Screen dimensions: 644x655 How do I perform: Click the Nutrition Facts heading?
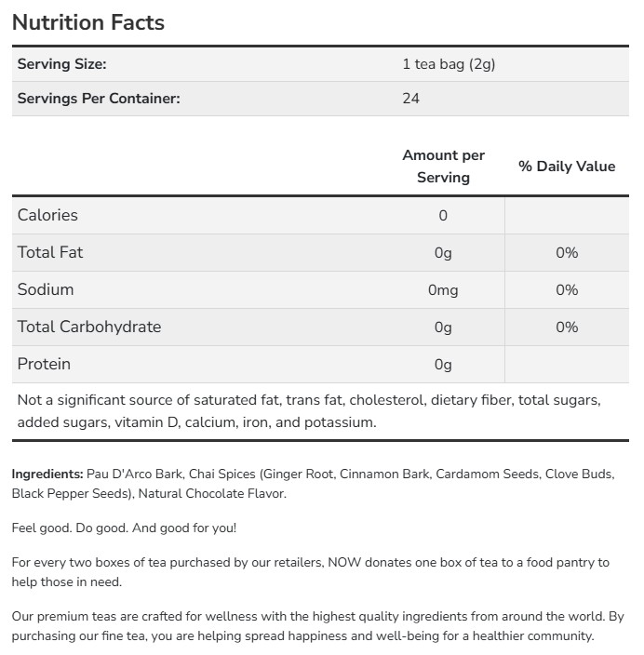[88, 22]
